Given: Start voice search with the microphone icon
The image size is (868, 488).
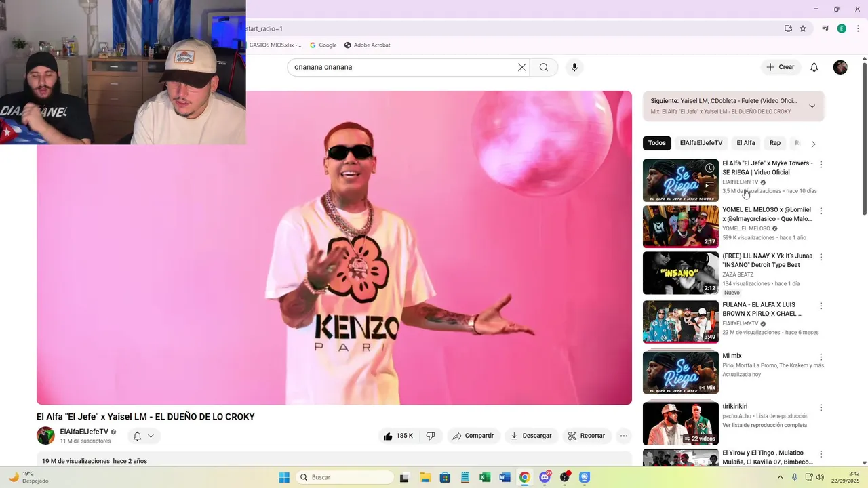Looking at the screenshot, I should (x=574, y=67).
